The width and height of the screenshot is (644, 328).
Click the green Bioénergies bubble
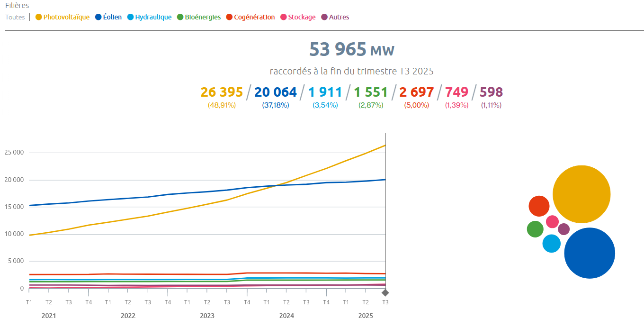(535, 229)
